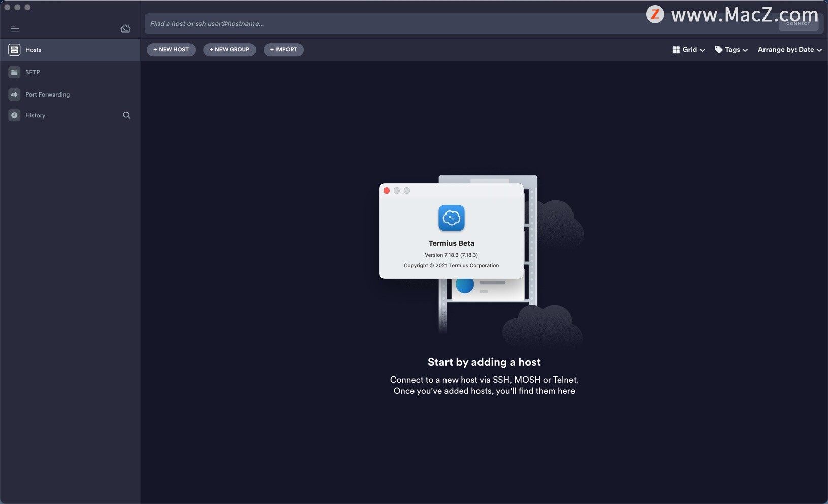828x504 pixels.
Task: Open the home vault icon in sidebar
Action: pyautogui.click(x=125, y=28)
